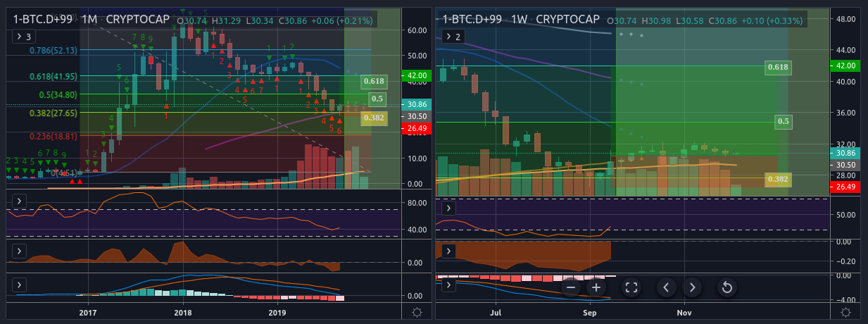Expand the bottom histogram pane legend, weekly chart
This screenshot has width=868, height=324.
click(x=448, y=285)
